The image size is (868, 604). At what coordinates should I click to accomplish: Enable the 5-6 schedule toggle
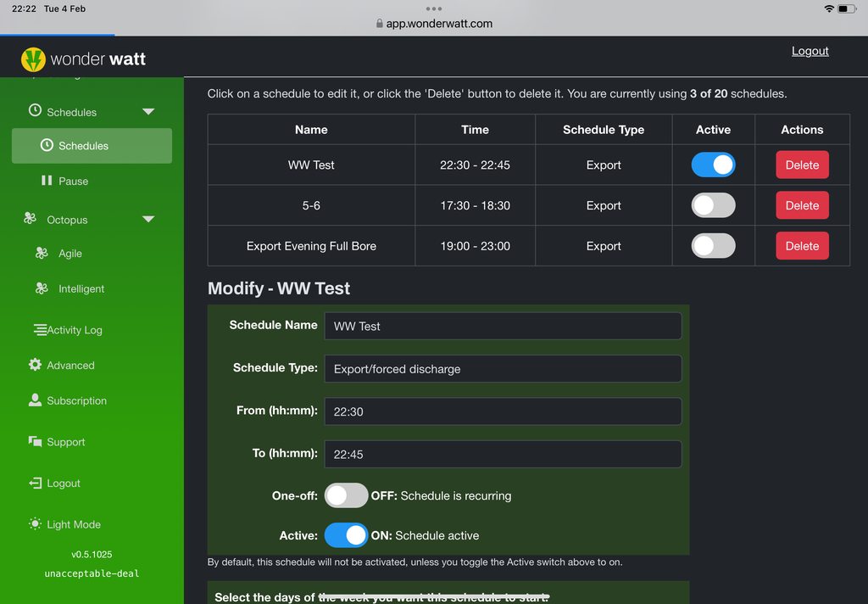pyautogui.click(x=713, y=205)
